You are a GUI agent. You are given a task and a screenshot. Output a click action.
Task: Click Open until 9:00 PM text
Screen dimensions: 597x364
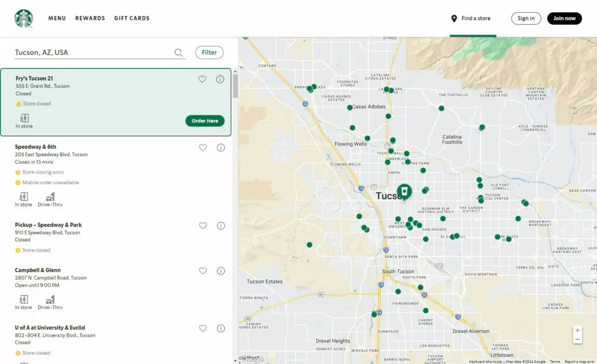point(37,285)
